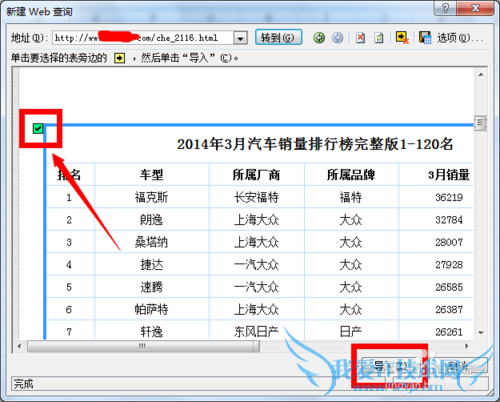Click the Stop loading icon
The width and height of the screenshot is (500, 402).
pyautogui.click(x=360, y=38)
